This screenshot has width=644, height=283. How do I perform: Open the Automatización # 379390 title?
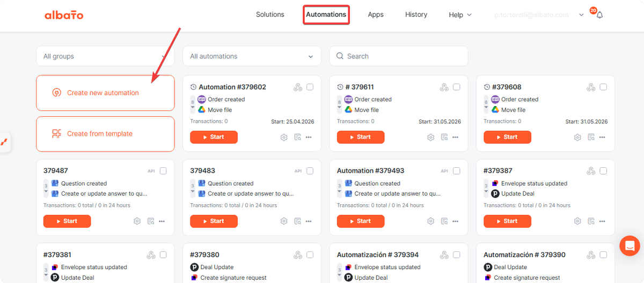pos(524,255)
